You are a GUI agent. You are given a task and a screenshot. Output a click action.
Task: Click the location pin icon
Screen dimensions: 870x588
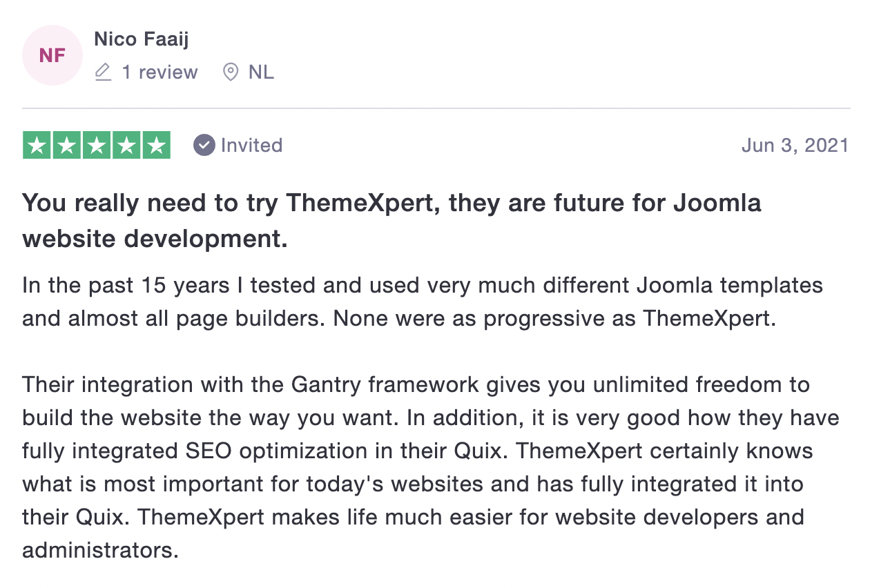[x=231, y=72]
